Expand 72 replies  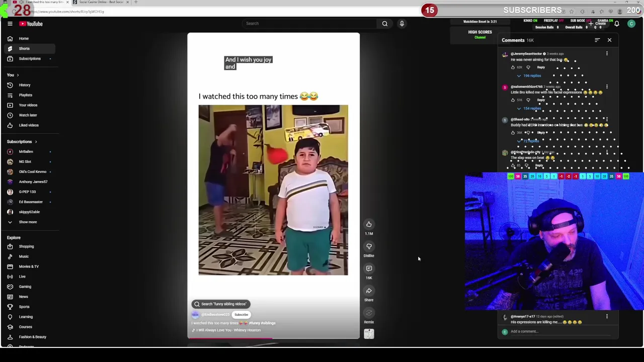click(x=528, y=141)
